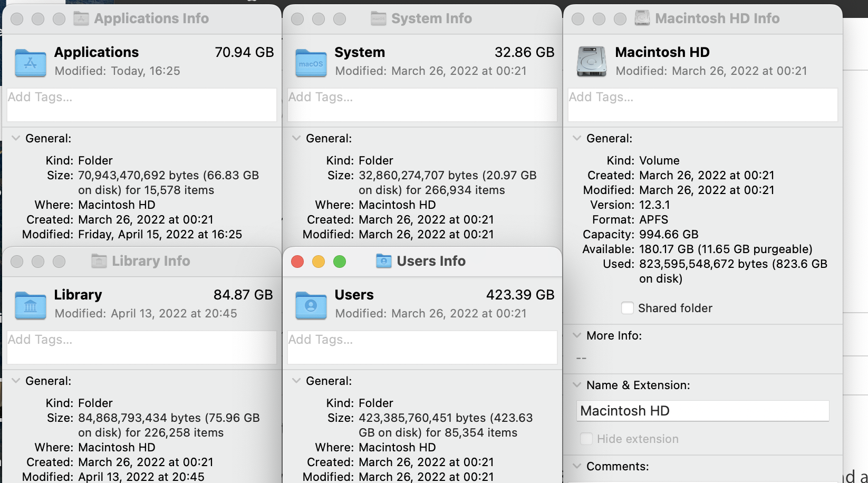Screen dimensions: 868x483
Task: Click the 32.86 GB size in System Info
Action: pyautogui.click(x=525, y=52)
